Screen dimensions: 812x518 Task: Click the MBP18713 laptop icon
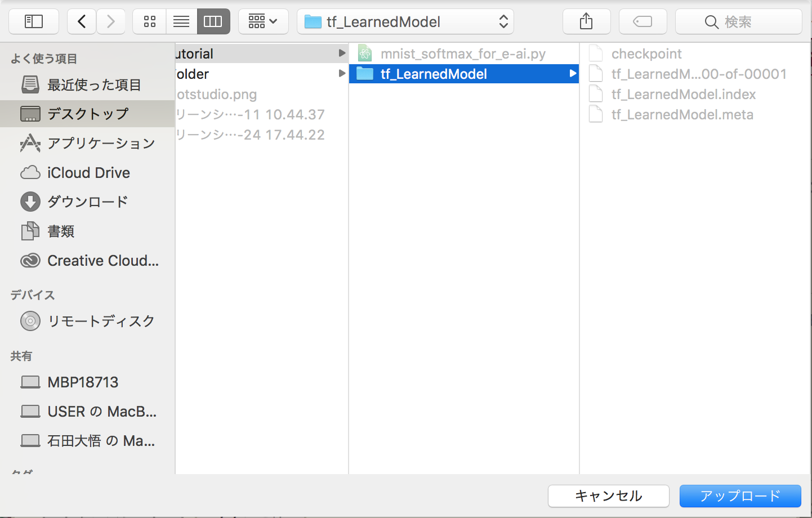(30, 382)
